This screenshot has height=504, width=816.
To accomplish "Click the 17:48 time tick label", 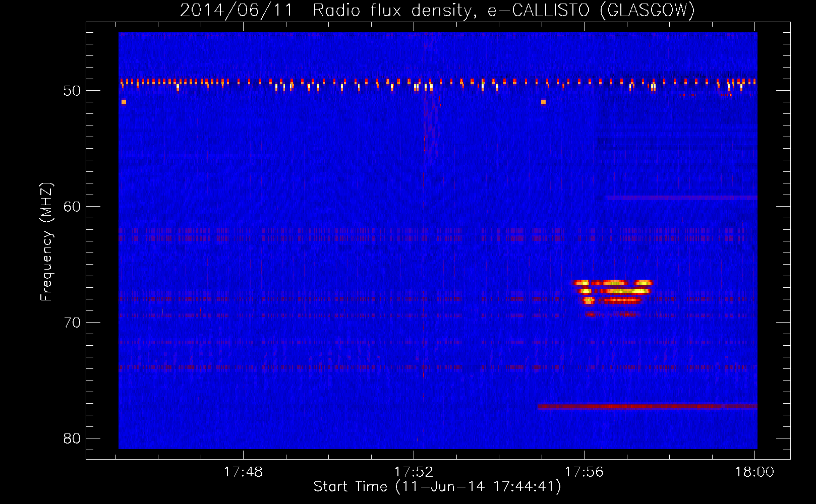I will 244,472.
